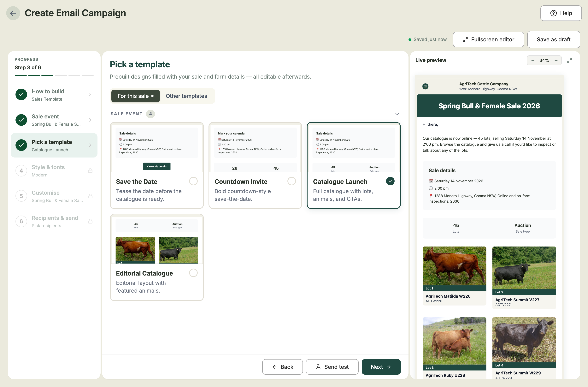The height and width of the screenshot is (387, 588).
Task: Zoom out live preview with minus
Action: [x=533, y=61]
